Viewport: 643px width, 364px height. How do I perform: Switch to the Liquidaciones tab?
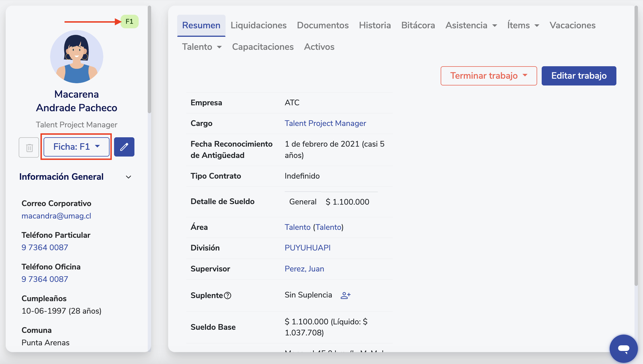click(258, 25)
